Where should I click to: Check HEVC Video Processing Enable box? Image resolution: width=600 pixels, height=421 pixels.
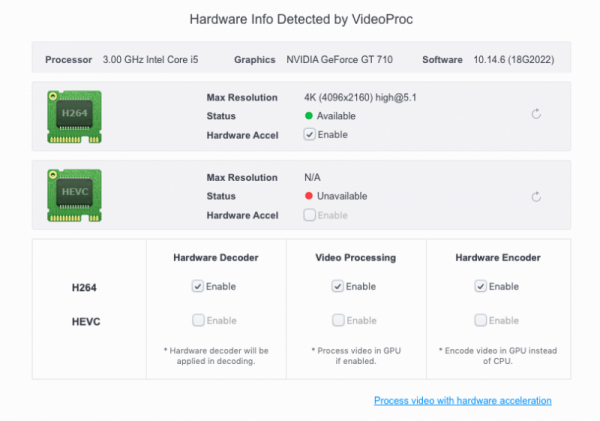pyautogui.click(x=338, y=320)
